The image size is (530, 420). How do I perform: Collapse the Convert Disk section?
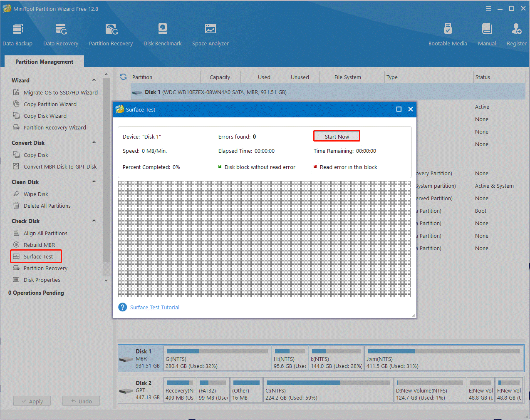[94, 142]
